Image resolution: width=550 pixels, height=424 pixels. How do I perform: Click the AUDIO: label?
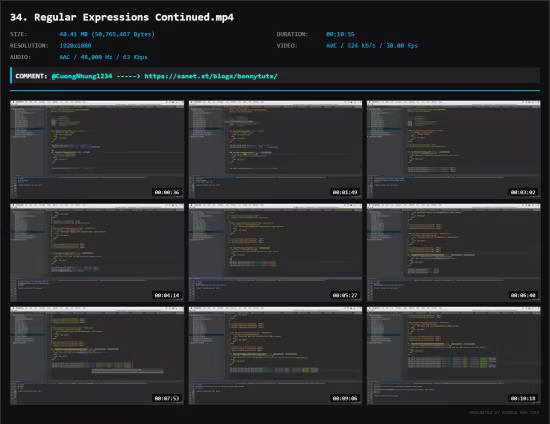20,57
